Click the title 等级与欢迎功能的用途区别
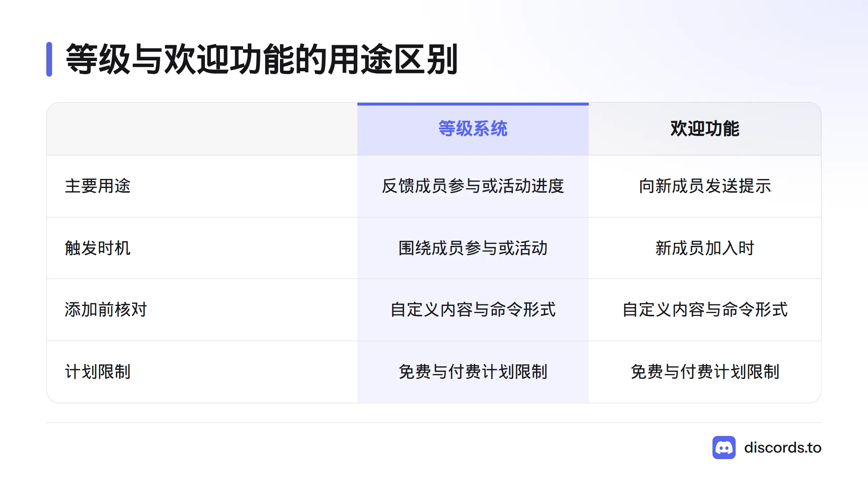This screenshot has height=488, width=868. click(262, 59)
